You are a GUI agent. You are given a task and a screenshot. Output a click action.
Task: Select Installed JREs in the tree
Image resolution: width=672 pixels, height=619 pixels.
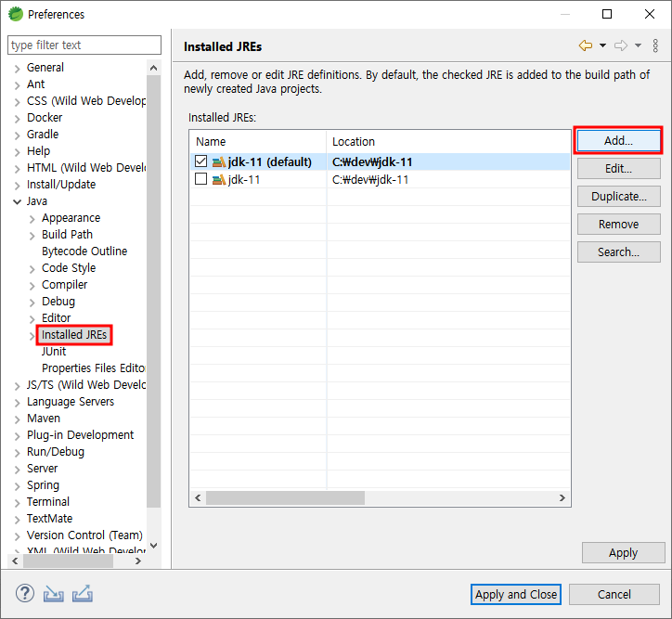point(74,335)
